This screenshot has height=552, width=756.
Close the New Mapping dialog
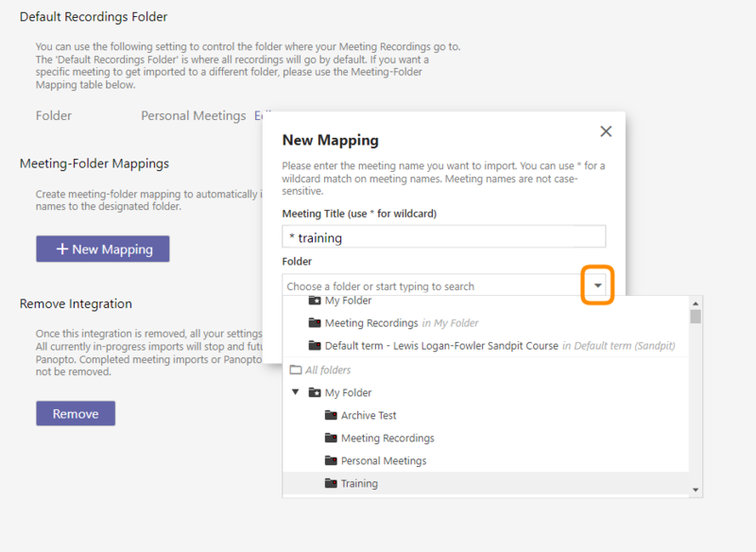pyautogui.click(x=606, y=131)
